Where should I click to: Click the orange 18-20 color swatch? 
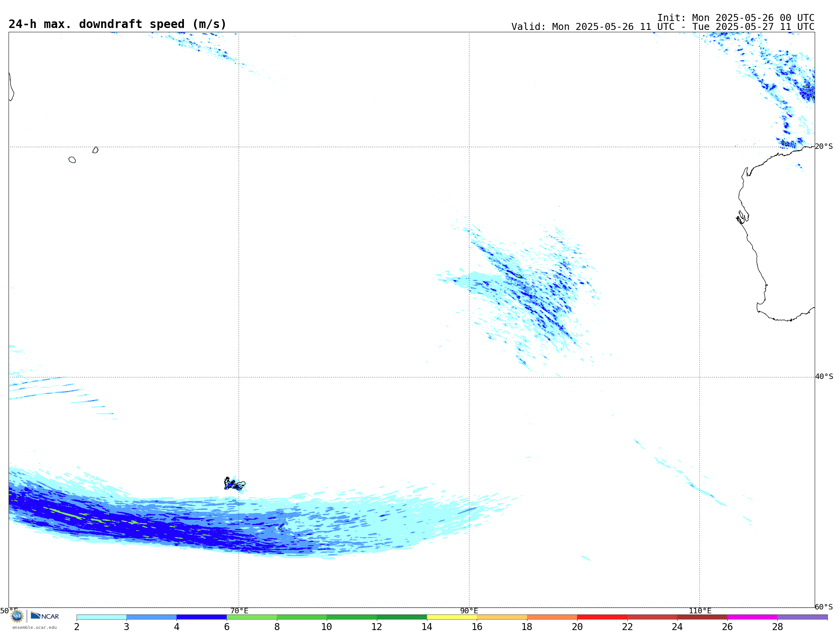tap(552, 617)
